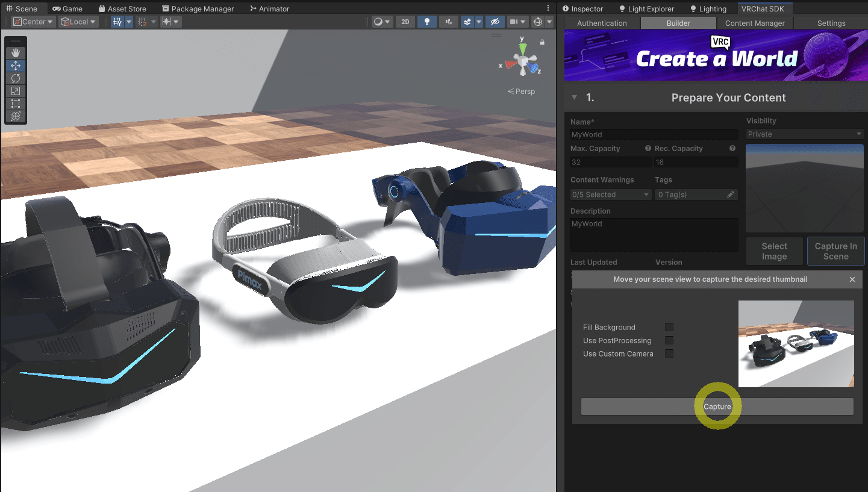Open the Content Warnings dropdown
The width and height of the screenshot is (868, 492).
click(611, 195)
